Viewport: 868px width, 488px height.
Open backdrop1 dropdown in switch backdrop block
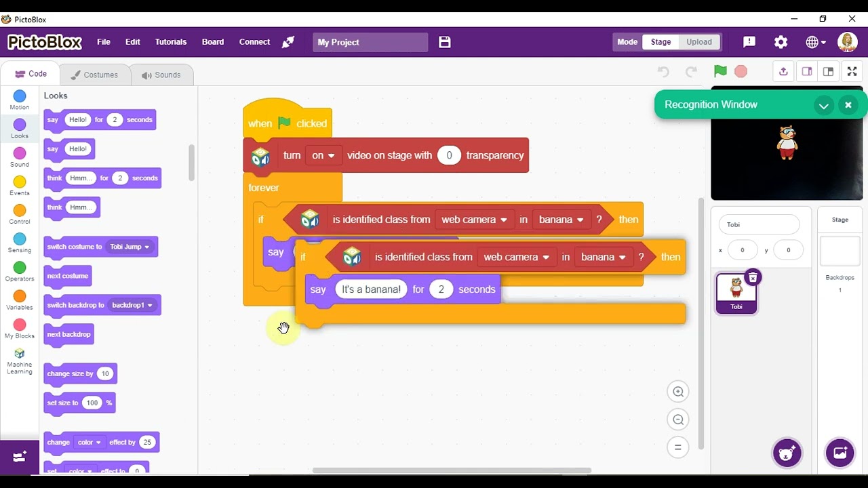point(133,305)
